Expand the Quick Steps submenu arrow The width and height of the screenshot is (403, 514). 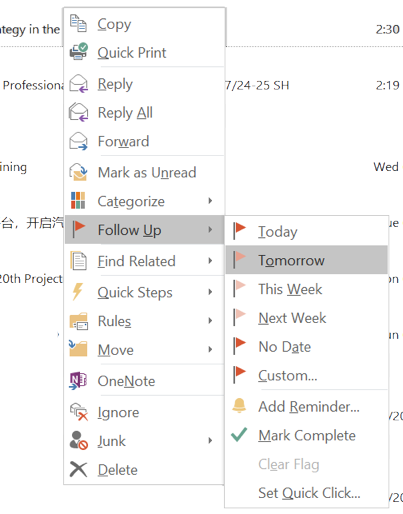point(210,292)
